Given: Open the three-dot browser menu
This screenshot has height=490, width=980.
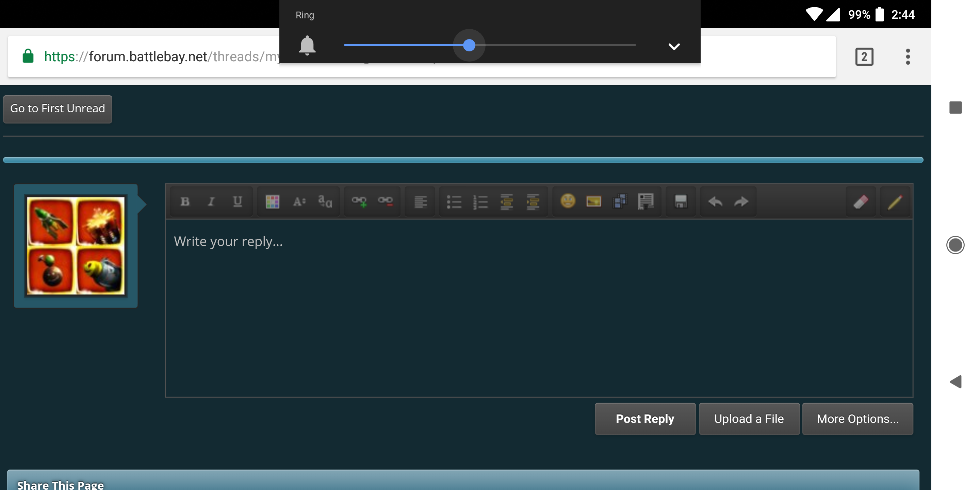Looking at the screenshot, I should 908,57.
